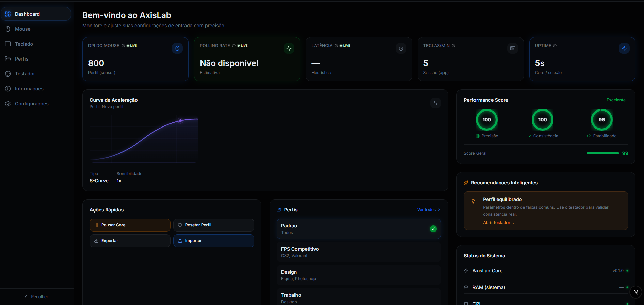The height and width of the screenshot is (305, 644).
Task: Select the Design profile row
Action: coord(359,275)
